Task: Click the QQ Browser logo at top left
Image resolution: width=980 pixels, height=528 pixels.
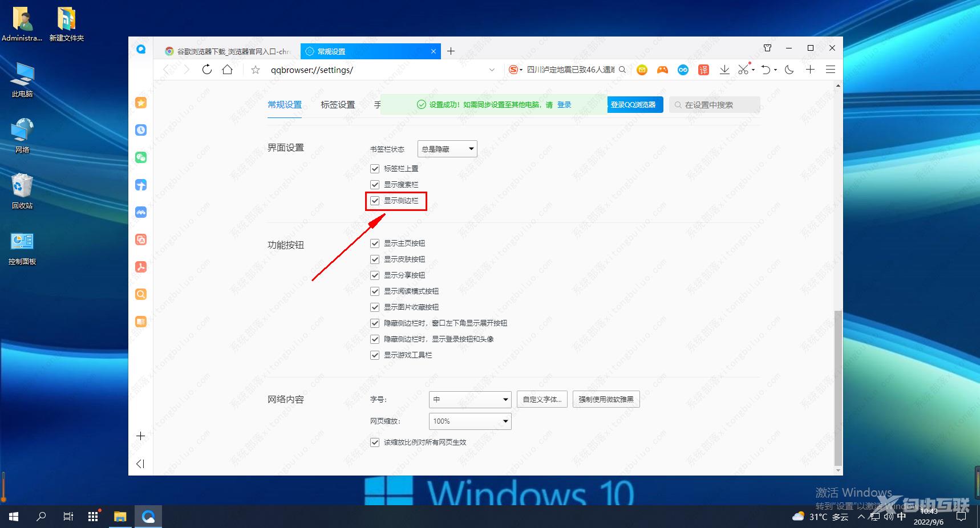Action: pyautogui.click(x=141, y=49)
